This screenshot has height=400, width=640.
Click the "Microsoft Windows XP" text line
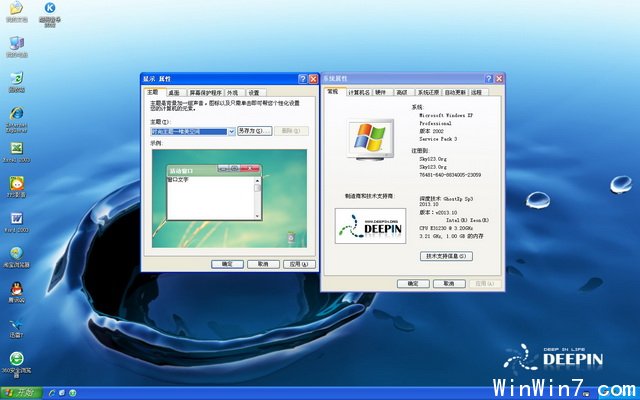pos(446,116)
